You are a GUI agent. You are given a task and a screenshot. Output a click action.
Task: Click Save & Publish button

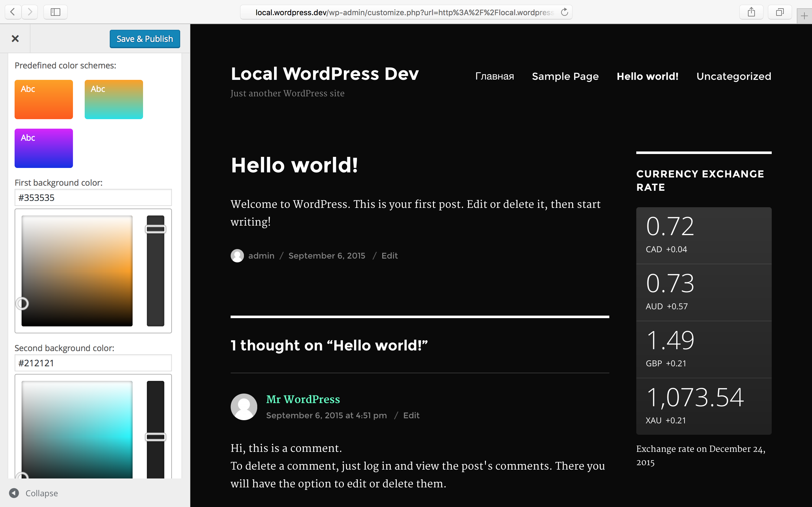pos(145,39)
